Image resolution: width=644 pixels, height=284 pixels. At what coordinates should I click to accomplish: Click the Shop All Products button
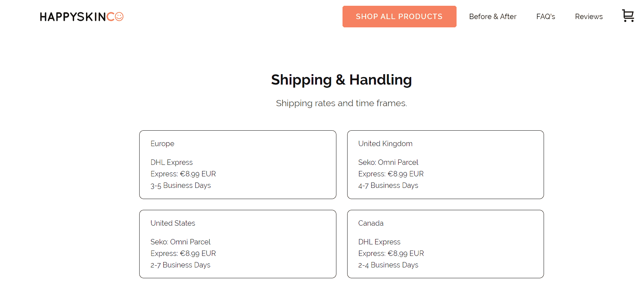(x=399, y=17)
